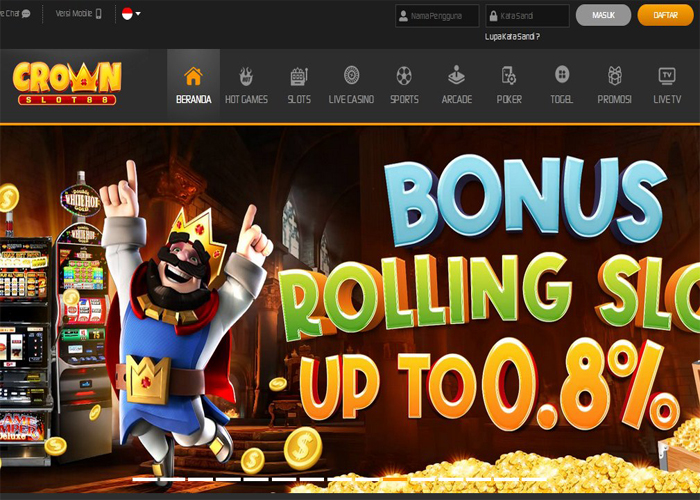Image resolution: width=700 pixels, height=500 pixels.
Task: Select the last carousel indicator dash
Action: point(534,479)
